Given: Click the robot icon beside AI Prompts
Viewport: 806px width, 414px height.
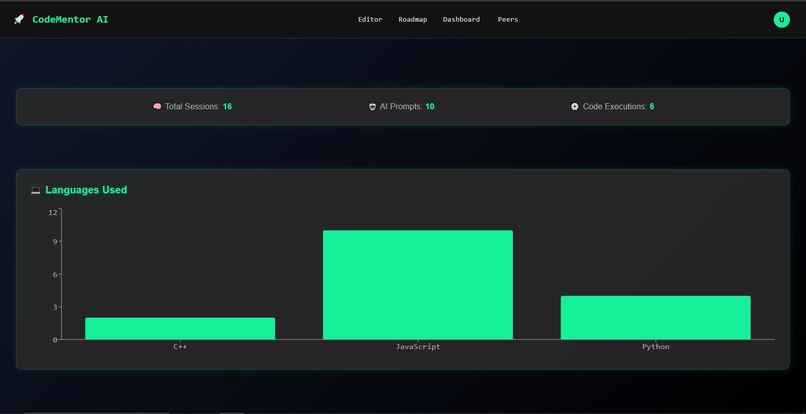Looking at the screenshot, I should point(372,106).
